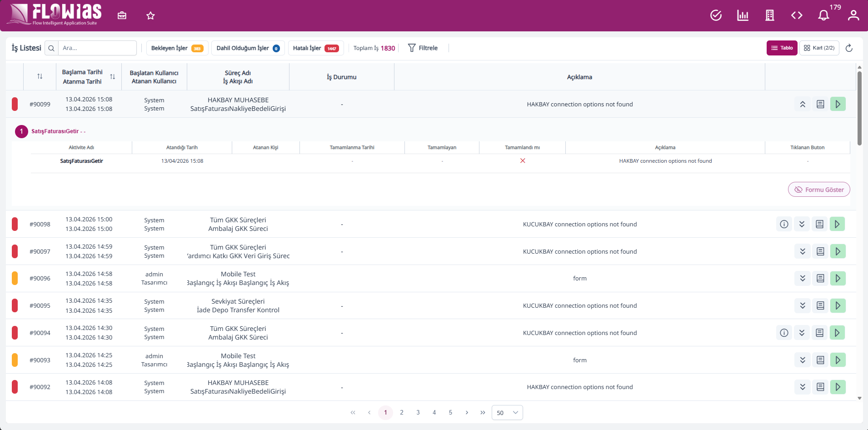Open the user profile icon

[x=853, y=15]
